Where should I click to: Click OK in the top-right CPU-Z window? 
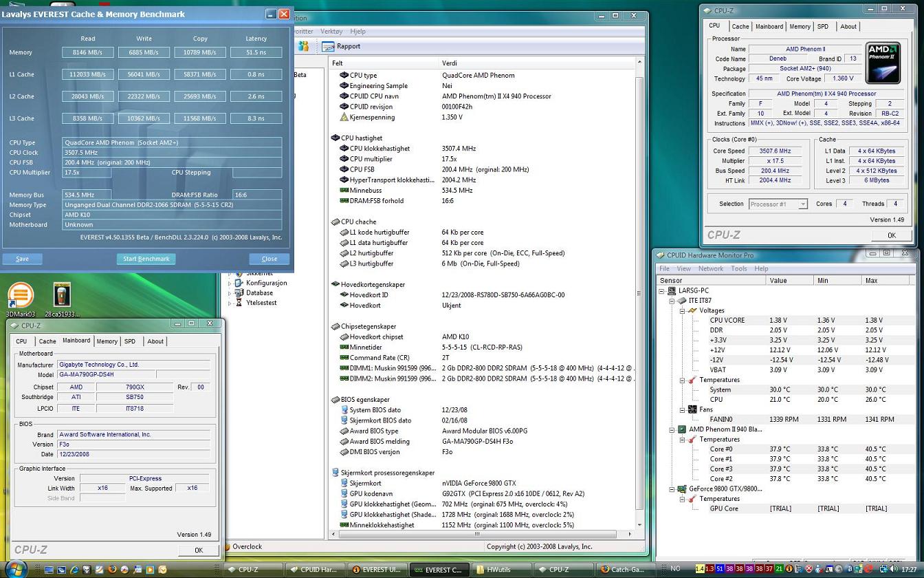[x=891, y=235]
